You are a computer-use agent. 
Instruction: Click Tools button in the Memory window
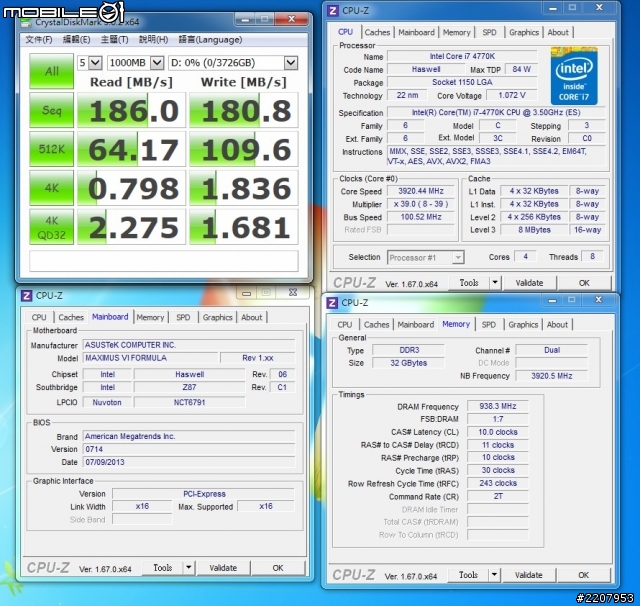468,575
